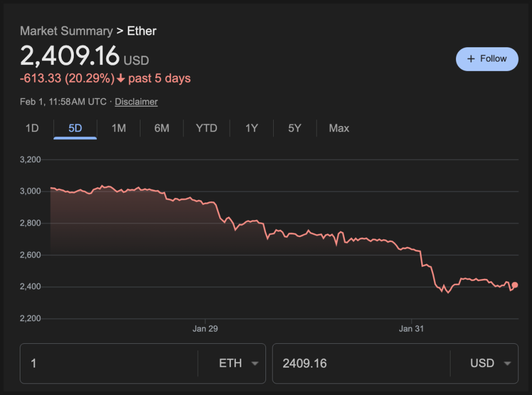Open the Disclaimer link
532x395 pixels.
coord(136,102)
